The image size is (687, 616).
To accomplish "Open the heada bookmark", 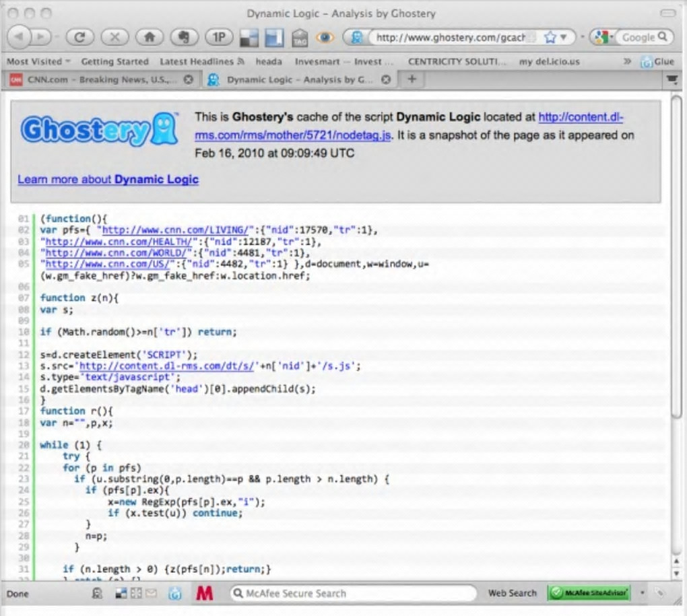I will tap(269, 62).
